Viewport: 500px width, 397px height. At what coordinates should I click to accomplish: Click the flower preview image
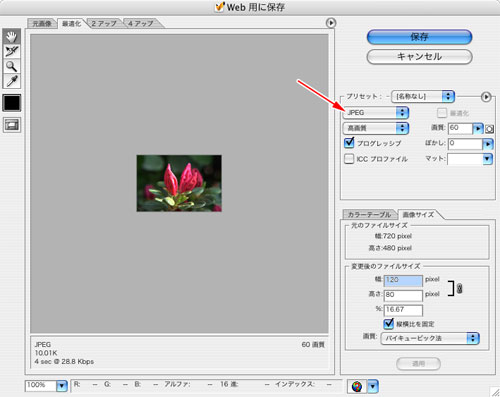[x=179, y=183]
